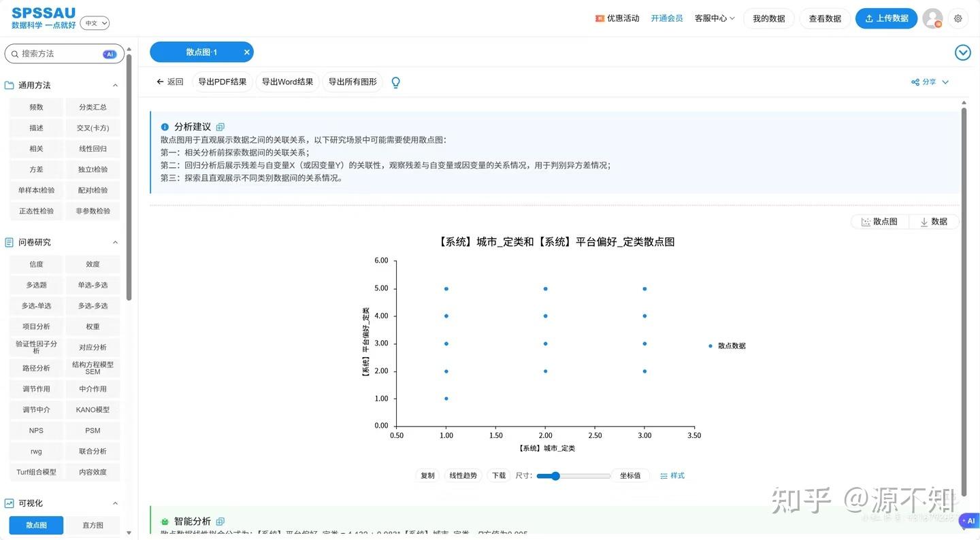This screenshot has width=980, height=540.
Task: Switch to the 数据 view tab
Action: click(934, 222)
